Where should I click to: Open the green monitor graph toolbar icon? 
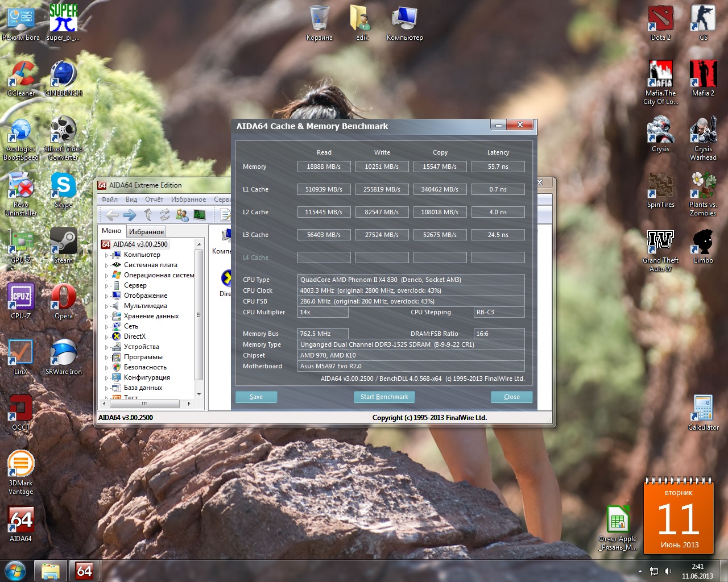[x=199, y=215]
